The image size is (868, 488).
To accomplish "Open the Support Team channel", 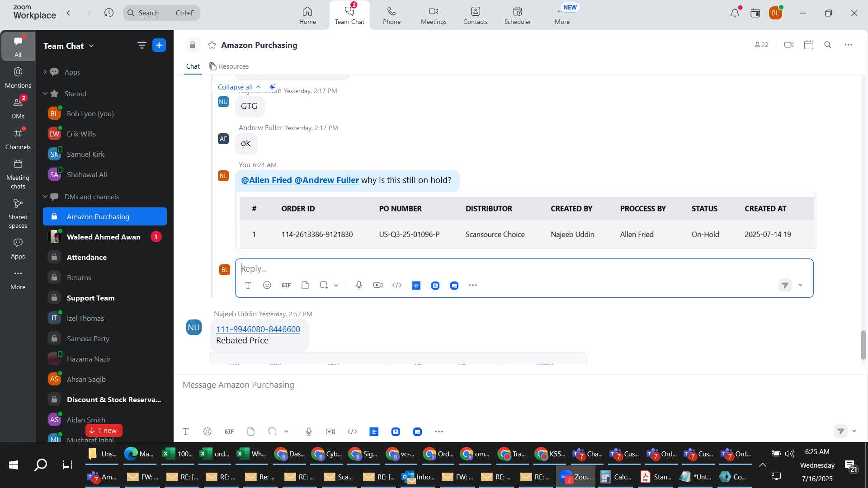I will click(105, 298).
